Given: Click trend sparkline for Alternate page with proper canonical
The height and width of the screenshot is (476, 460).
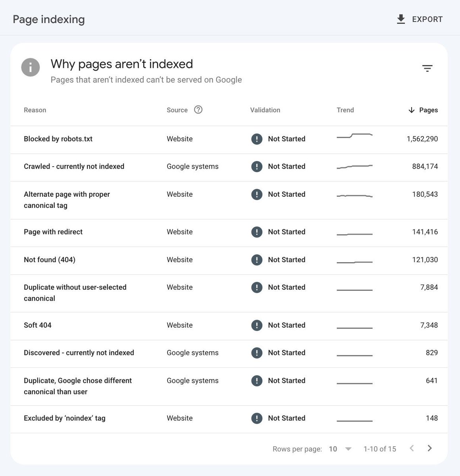Looking at the screenshot, I should 354,196.
